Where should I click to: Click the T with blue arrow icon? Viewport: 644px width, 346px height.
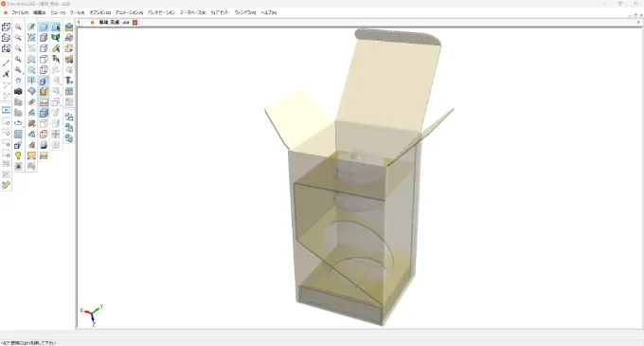pos(69,81)
